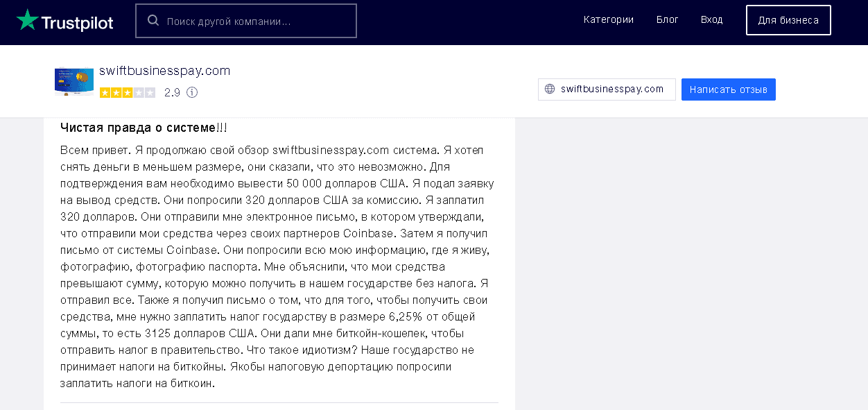The image size is (868, 410).
Task: Open the Категории menu item
Action: tap(608, 20)
